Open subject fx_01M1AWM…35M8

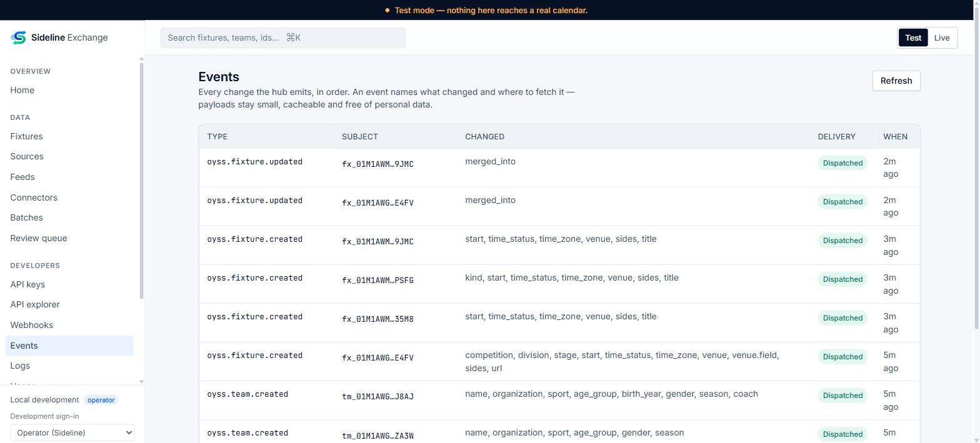point(377,319)
